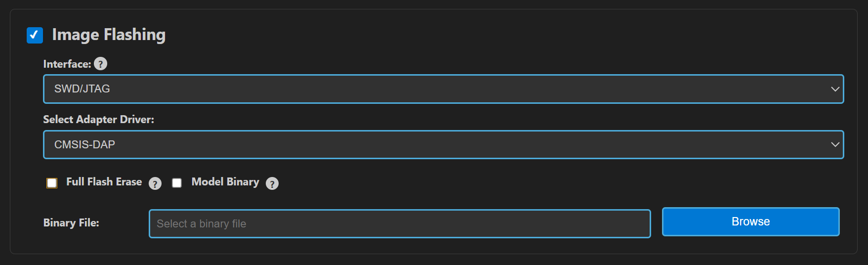Click the Adapter Driver dropdown chevron arrow
Screen dimensions: 868x265
coord(835,144)
